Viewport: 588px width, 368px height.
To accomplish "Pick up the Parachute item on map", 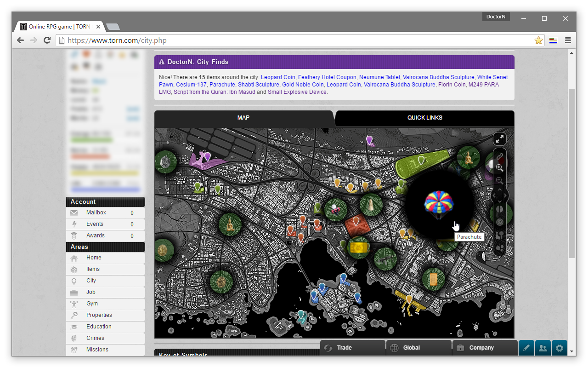I will (x=439, y=204).
